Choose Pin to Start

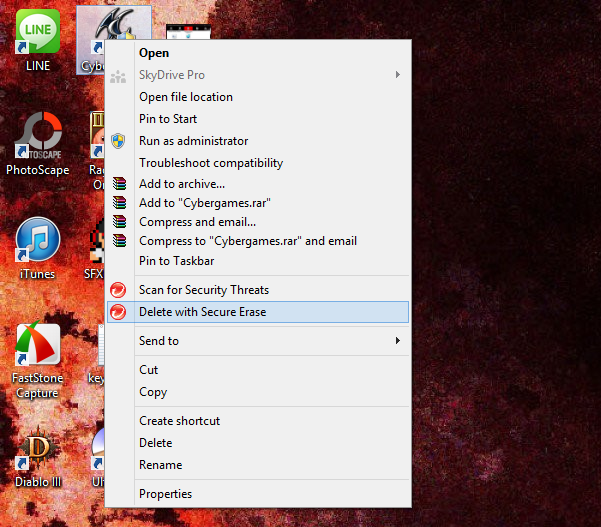258,119
